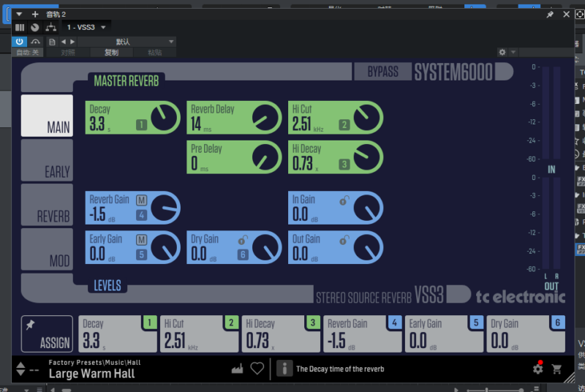Open the plugin settings gear icon
Screen dimensions: 585x392
(538, 369)
